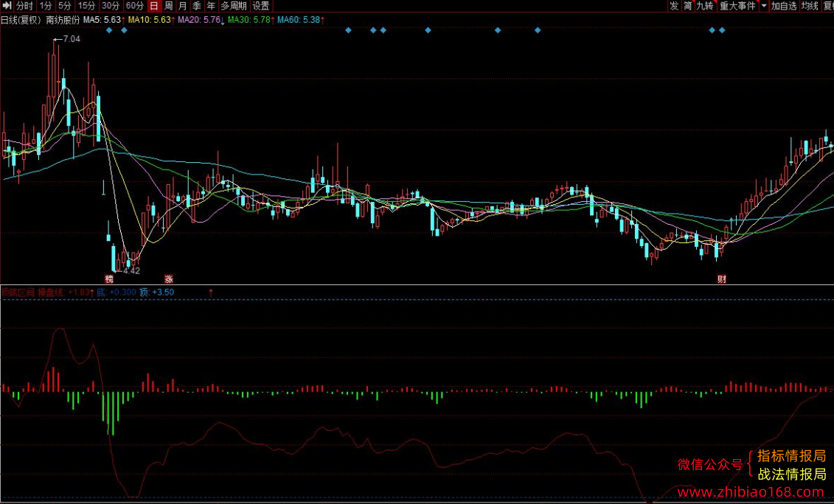Click the 榜 marker below the chart

(x=109, y=279)
